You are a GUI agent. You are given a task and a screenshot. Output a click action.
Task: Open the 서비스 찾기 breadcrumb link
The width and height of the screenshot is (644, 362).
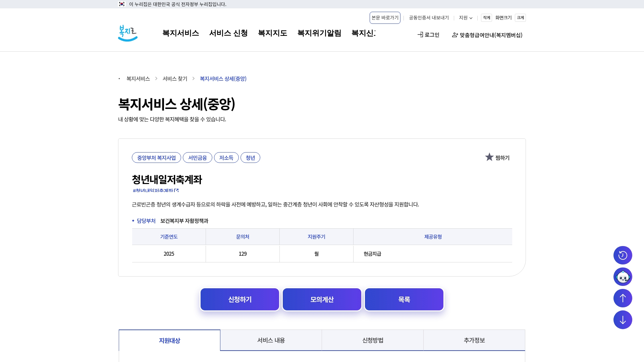click(175, 79)
